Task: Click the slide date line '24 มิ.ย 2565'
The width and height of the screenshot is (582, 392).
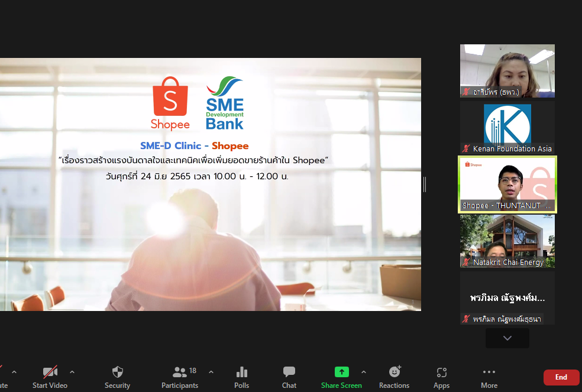Action: pos(197,176)
